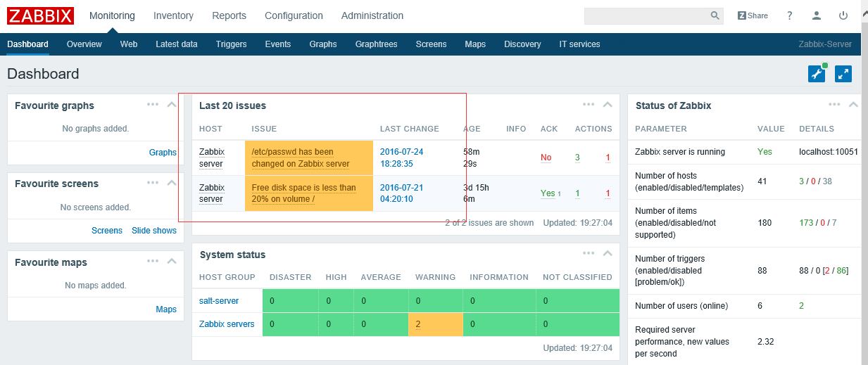The image size is (868, 365).
Task: Open the Screens submenu tab
Action: pos(431,44)
